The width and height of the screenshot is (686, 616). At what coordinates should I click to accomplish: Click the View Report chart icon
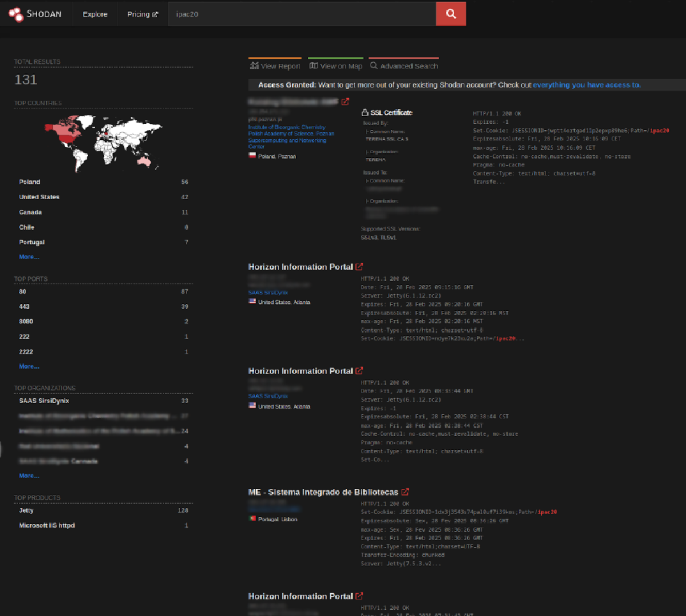(x=254, y=66)
